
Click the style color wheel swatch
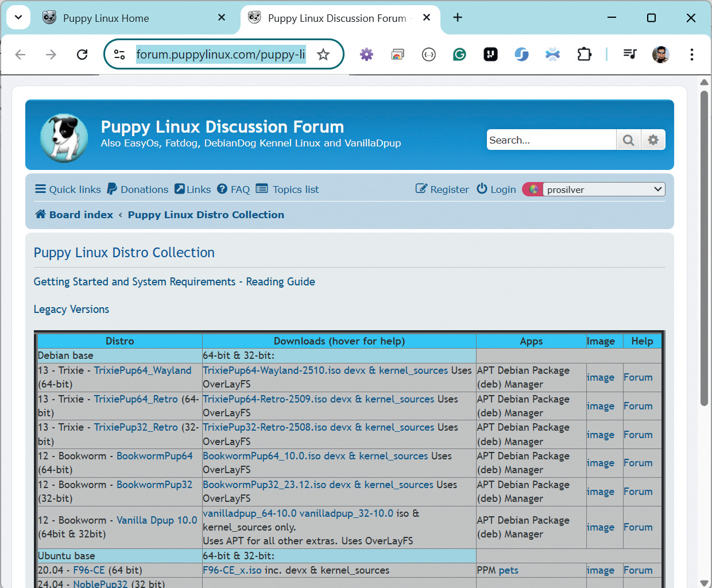click(533, 189)
